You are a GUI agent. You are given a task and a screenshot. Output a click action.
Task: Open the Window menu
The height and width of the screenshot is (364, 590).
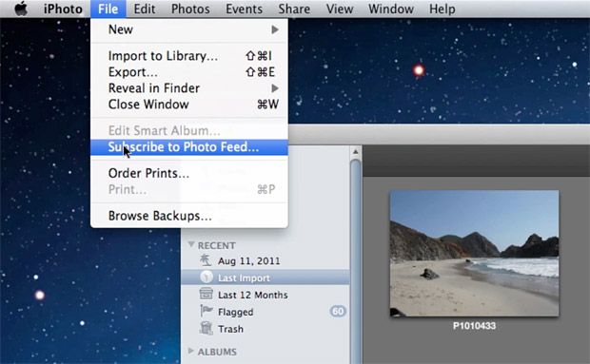coord(391,9)
